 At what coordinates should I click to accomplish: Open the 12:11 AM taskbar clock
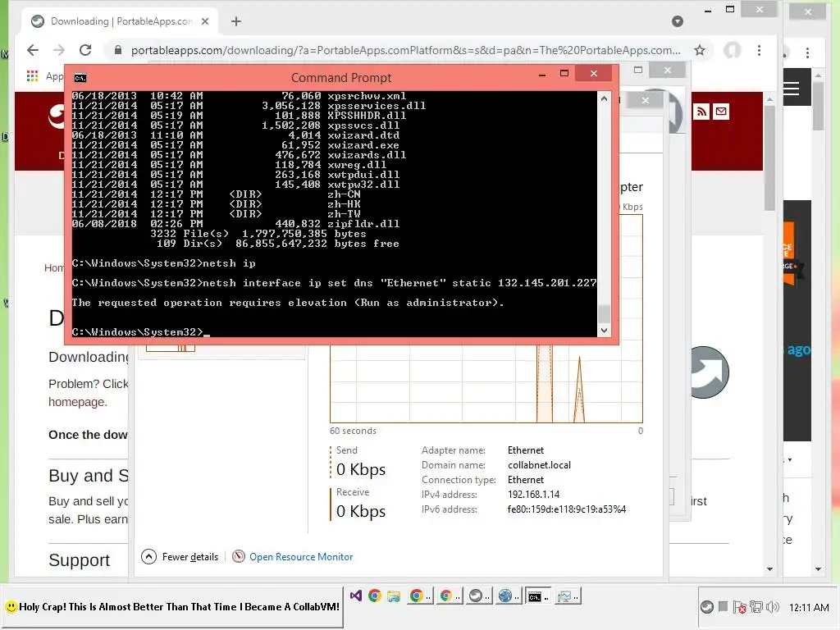809,608
